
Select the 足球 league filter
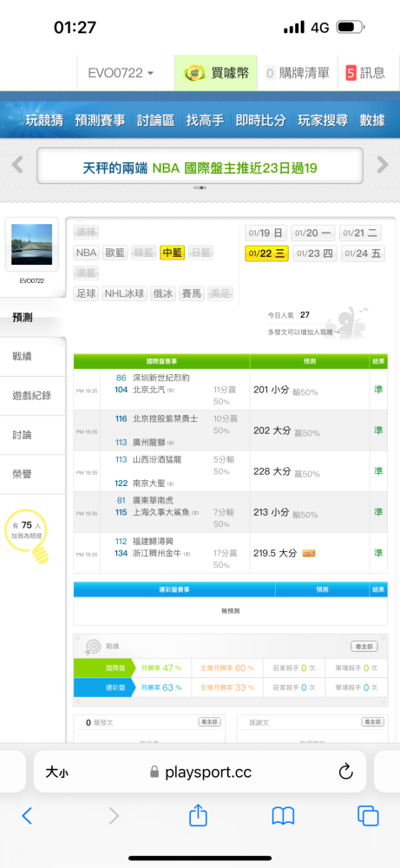point(86,293)
